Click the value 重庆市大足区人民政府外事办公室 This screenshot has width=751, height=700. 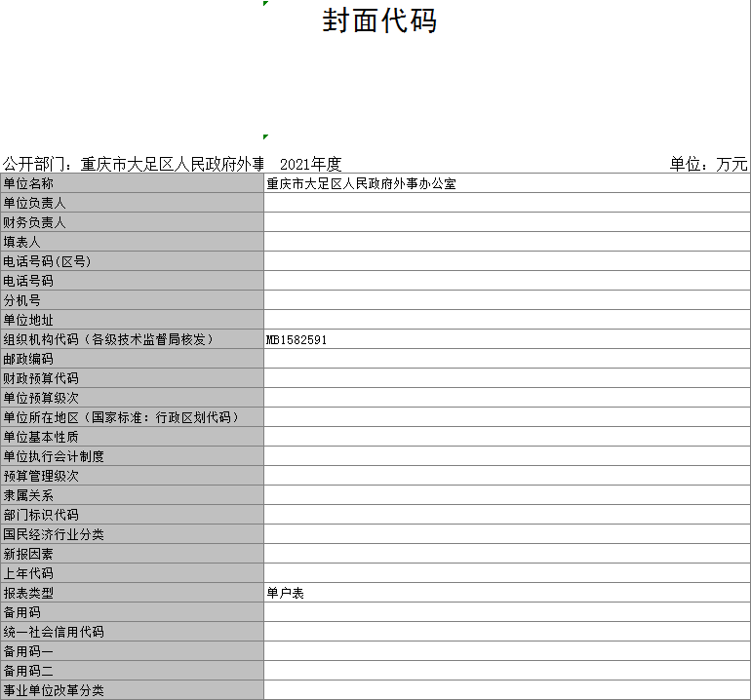(361, 183)
